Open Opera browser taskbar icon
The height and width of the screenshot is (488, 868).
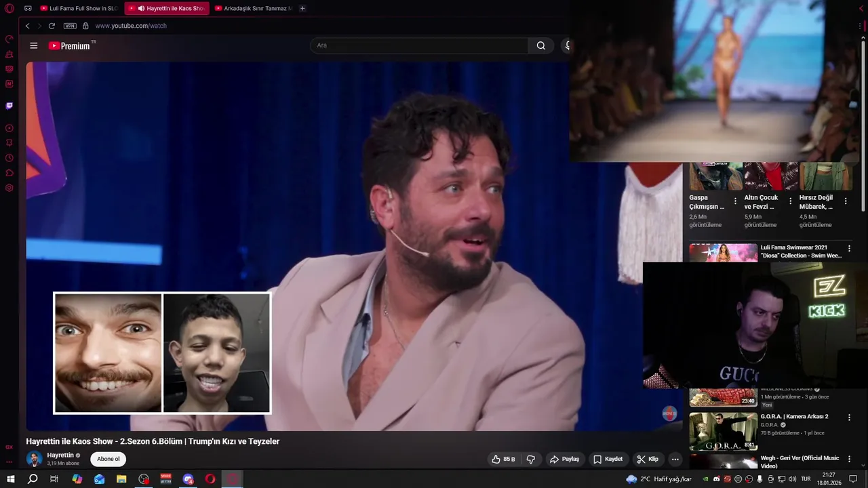(210, 479)
